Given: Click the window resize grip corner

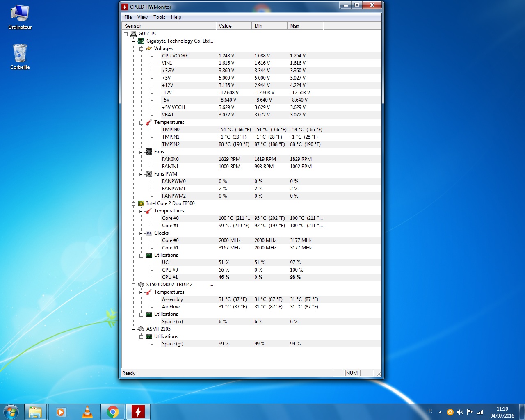Looking at the screenshot, I should click(x=379, y=374).
